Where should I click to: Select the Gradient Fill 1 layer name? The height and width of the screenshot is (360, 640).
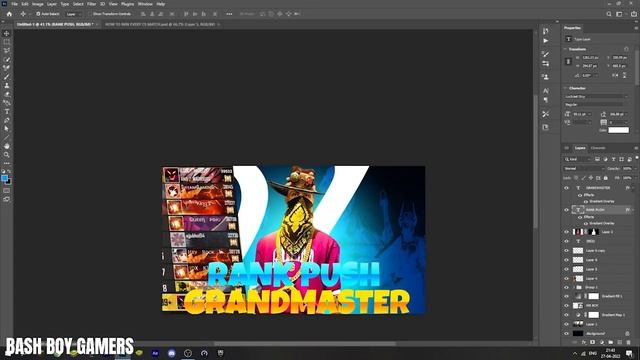click(612, 296)
